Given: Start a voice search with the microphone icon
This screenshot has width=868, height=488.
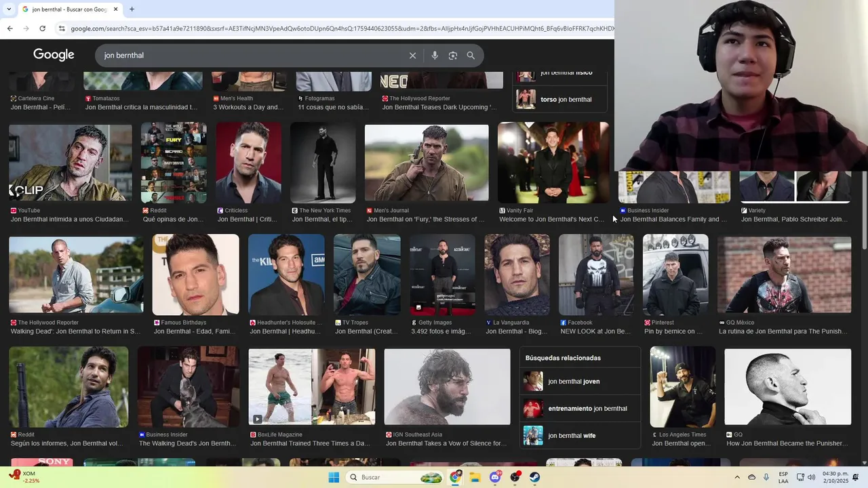Looking at the screenshot, I should 435,56.
